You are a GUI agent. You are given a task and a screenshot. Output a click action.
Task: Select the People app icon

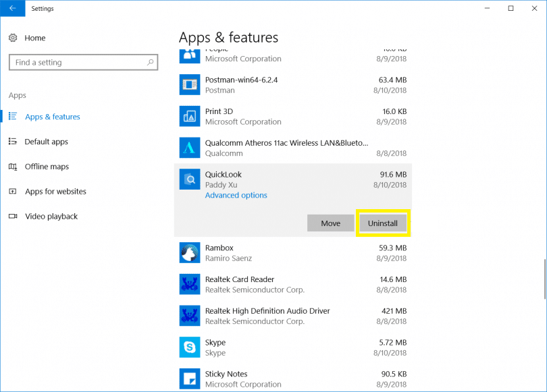190,57
